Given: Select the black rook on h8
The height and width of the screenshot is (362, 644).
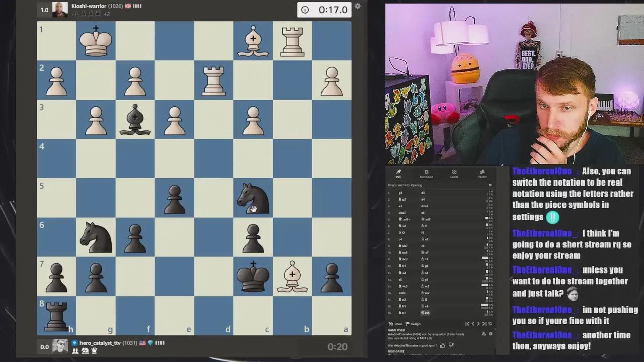Looking at the screenshot, I should tap(56, 315).
